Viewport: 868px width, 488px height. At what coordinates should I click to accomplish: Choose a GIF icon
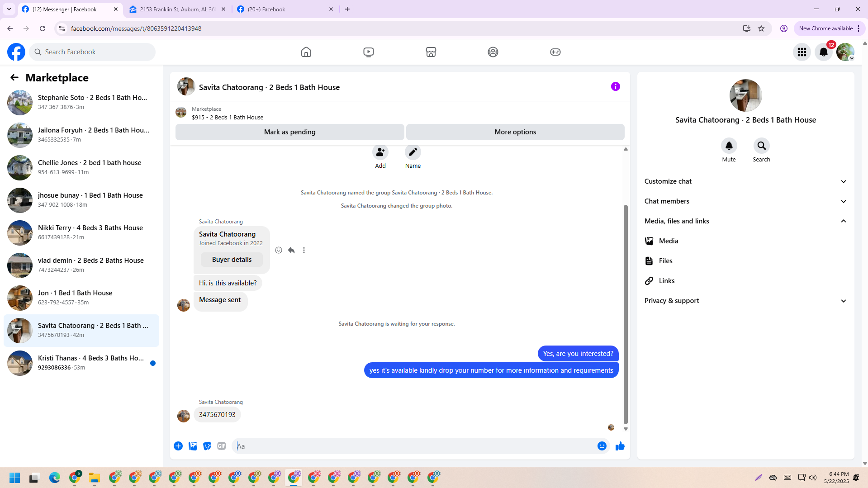click(222, 446)
